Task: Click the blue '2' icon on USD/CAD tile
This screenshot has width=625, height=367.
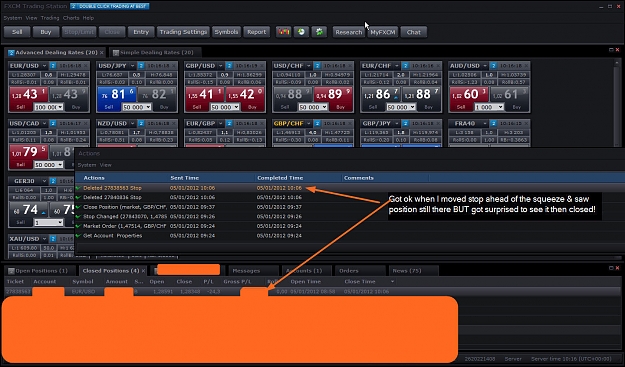Action: pos(53,124)
